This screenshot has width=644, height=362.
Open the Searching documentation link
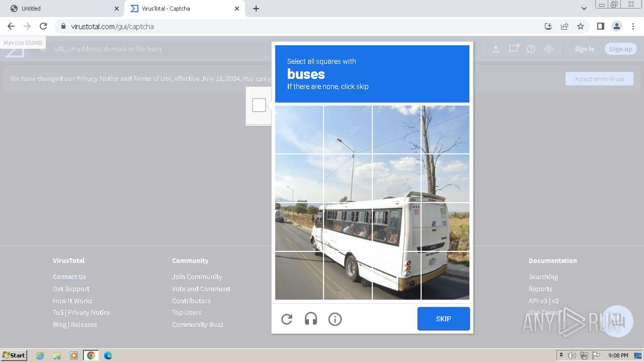coord(543,277)
